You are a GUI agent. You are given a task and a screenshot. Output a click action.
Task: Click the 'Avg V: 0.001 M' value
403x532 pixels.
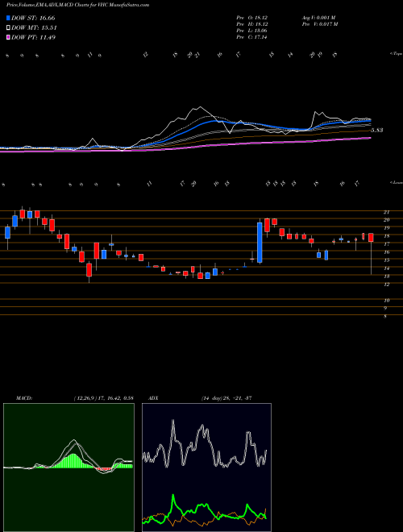click(x=318, y=17)
